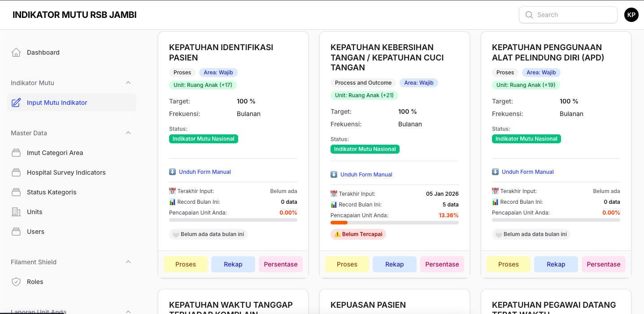Collapse the Master Data sidebar group
Viewport: 644px width, 314px height.
[128, 133]
